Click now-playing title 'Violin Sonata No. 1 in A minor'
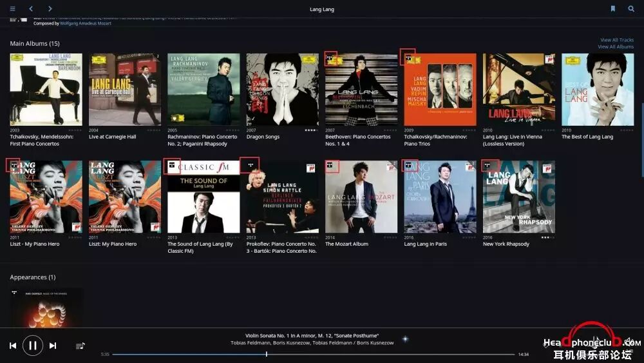This screenshot has height=363, width=644. point(312,335)
